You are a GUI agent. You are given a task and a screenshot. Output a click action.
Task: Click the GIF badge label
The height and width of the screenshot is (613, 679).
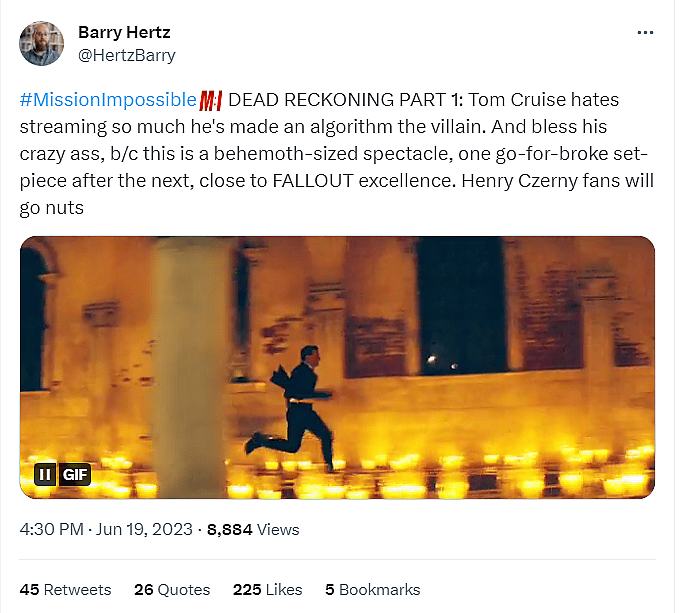(75, 474)
